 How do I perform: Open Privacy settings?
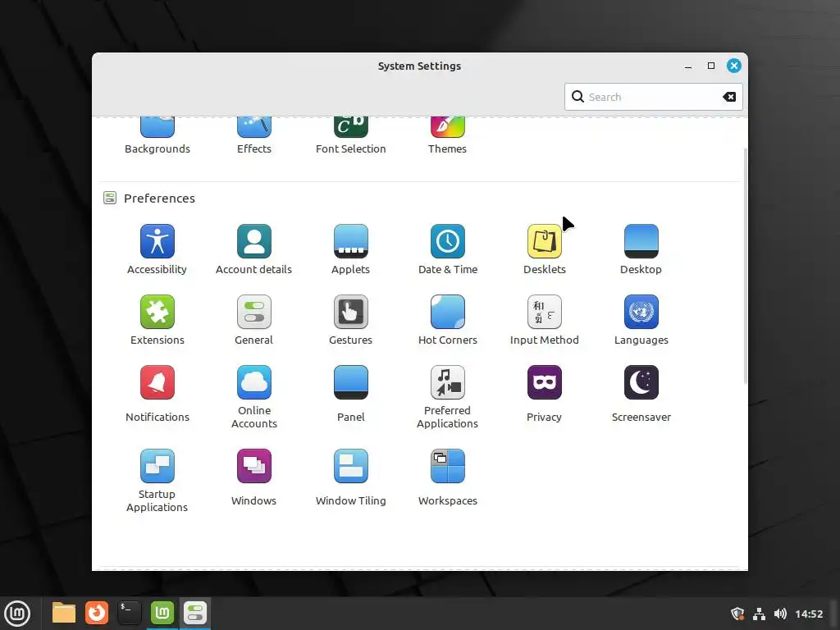click(x=545, y=395)
